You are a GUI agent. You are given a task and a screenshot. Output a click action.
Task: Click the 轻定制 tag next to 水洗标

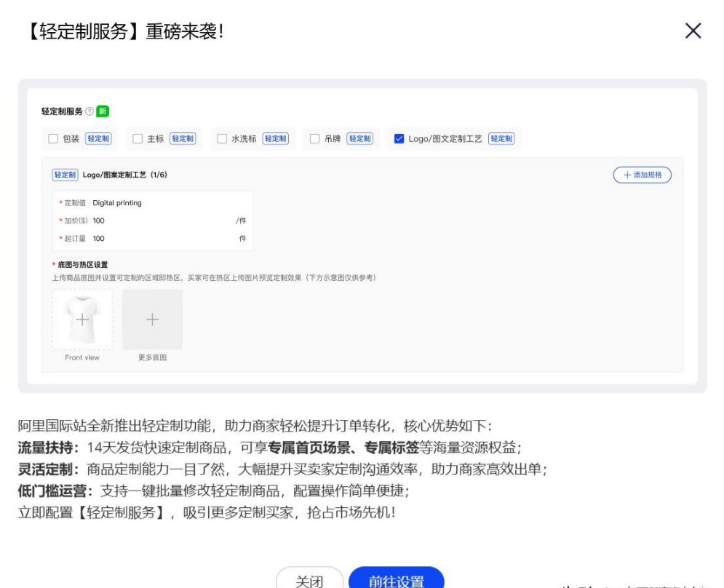276,138
